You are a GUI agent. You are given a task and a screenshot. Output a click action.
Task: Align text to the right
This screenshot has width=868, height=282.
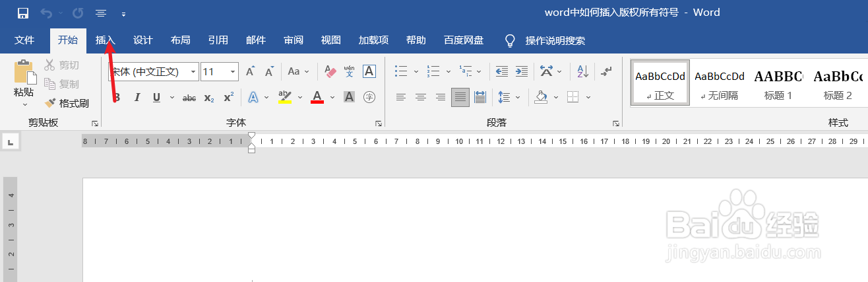[440, 98]
